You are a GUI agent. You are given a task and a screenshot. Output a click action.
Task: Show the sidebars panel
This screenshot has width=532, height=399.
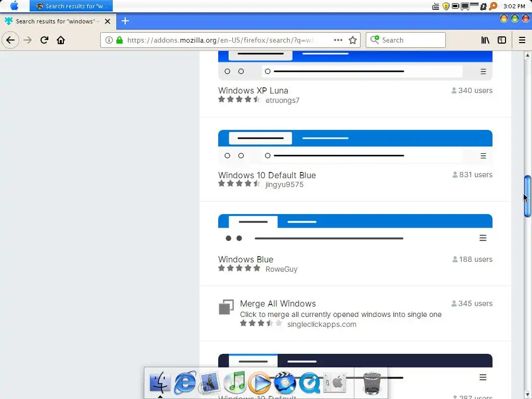click(x=502, y=40)
